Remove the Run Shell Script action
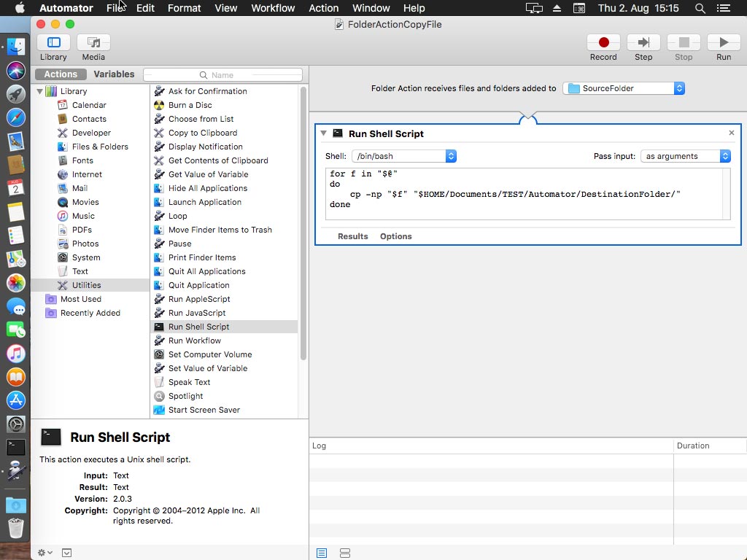 click(x=731, y=133)
